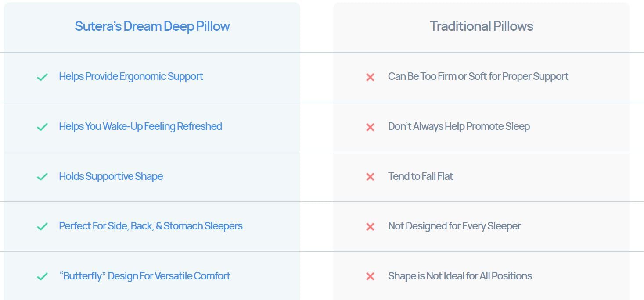Click the red X beside Tend to Fall Flat
The width and height of the screenshot is (644, 300).
[370, 177]
